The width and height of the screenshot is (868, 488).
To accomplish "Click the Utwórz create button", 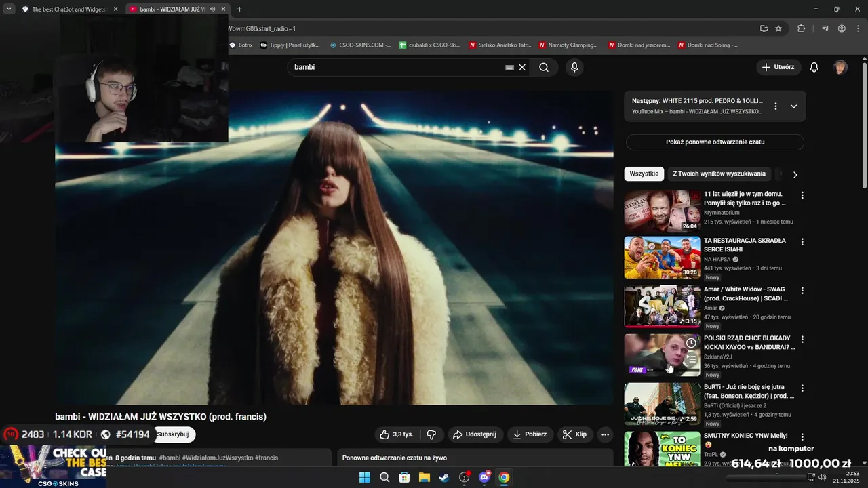I will [778, 67].
